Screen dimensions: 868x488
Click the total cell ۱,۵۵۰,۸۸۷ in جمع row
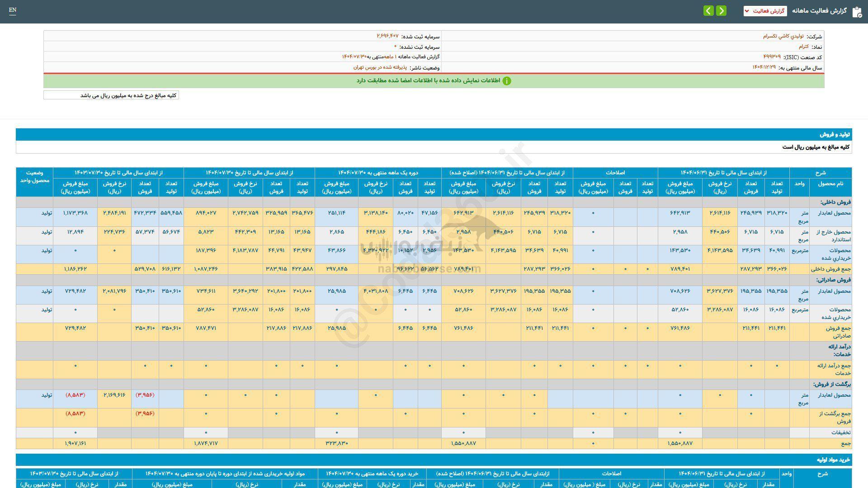click(679, 444)
